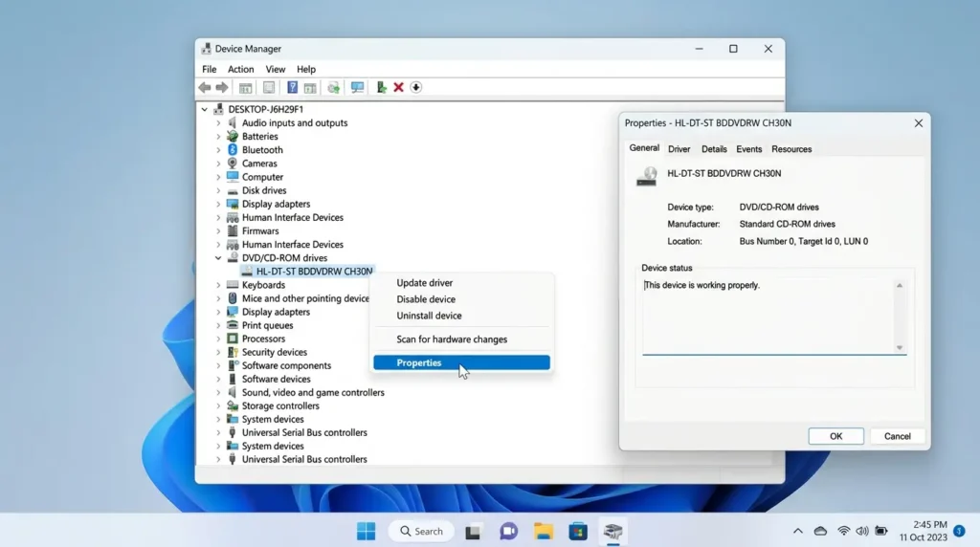Collapse the DESKTOP-J6H29F1 root node
This screenshot has width=980, height=547.
coord(205,109)
